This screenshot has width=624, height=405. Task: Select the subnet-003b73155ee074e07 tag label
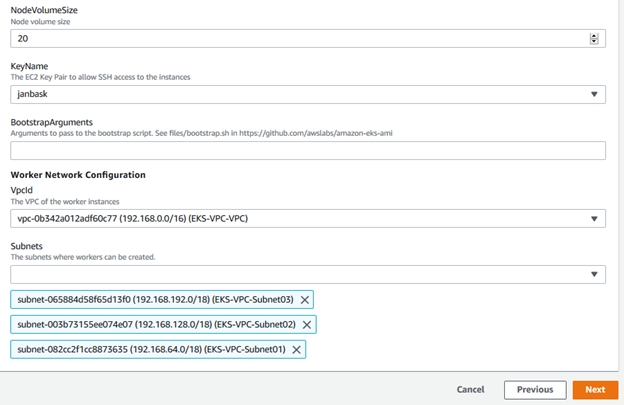click(156, 324)
